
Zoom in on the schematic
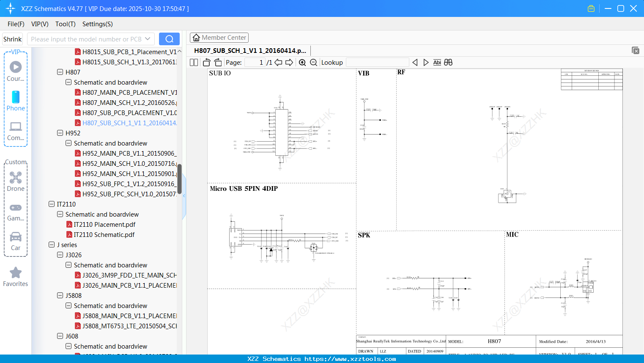pos(302,62)
